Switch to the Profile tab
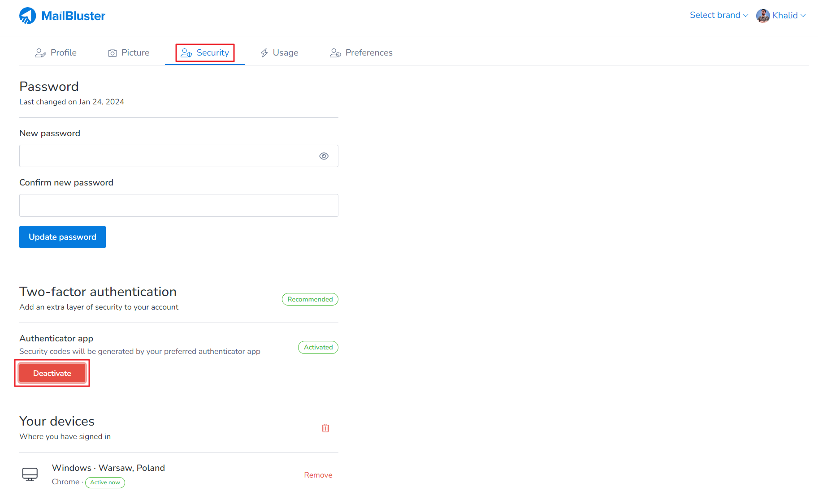Image resolution: width=818 pixels, height=504 pixels. point(64,53)
